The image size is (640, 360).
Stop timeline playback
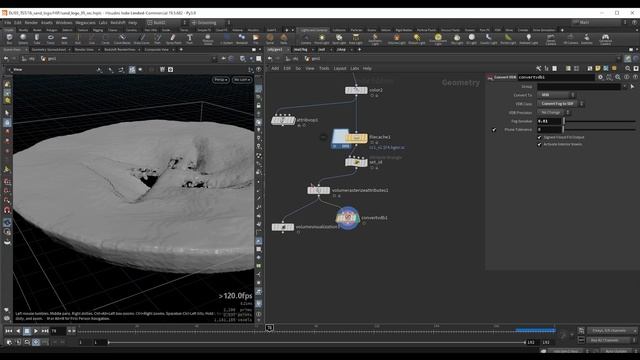pyautogui.click(x=27, y=331)
